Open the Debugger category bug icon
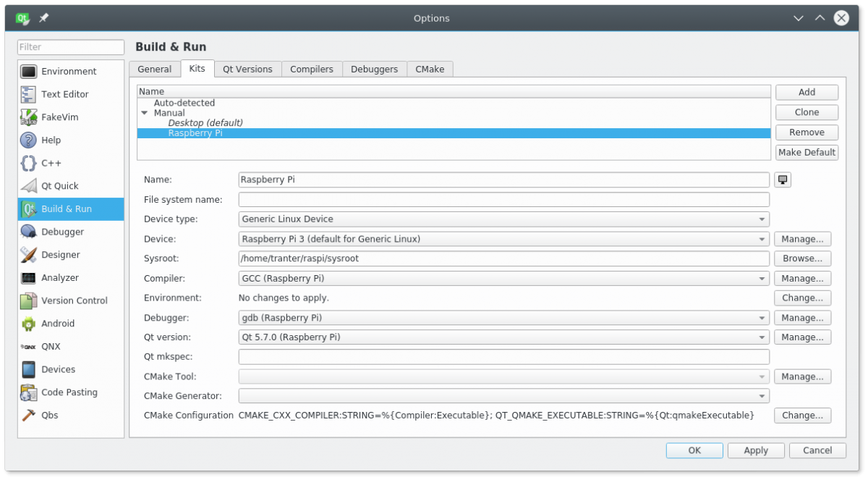The width and height of the screenshot is (868, 480). (29, 232)
